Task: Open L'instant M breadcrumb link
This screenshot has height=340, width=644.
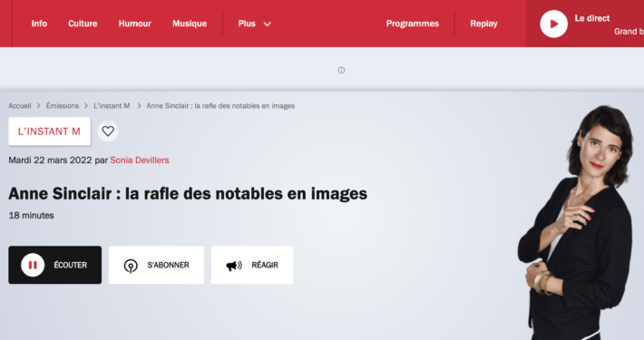Action: pyautogui.click(x=112, y=105)
